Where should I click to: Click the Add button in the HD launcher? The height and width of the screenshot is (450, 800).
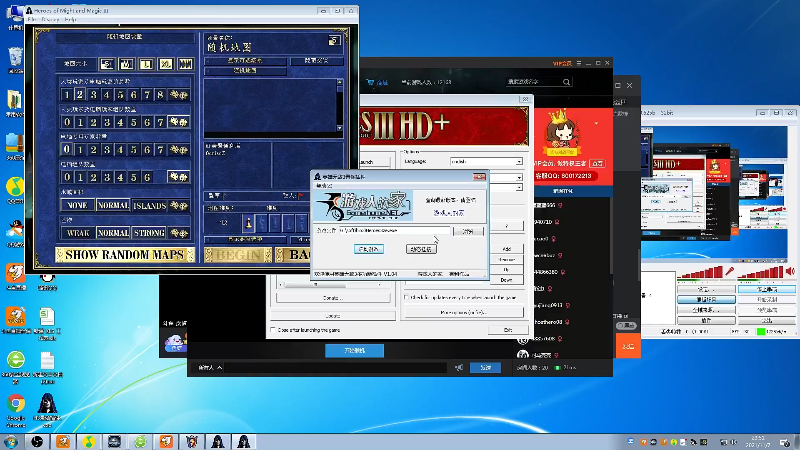(507, 249)
